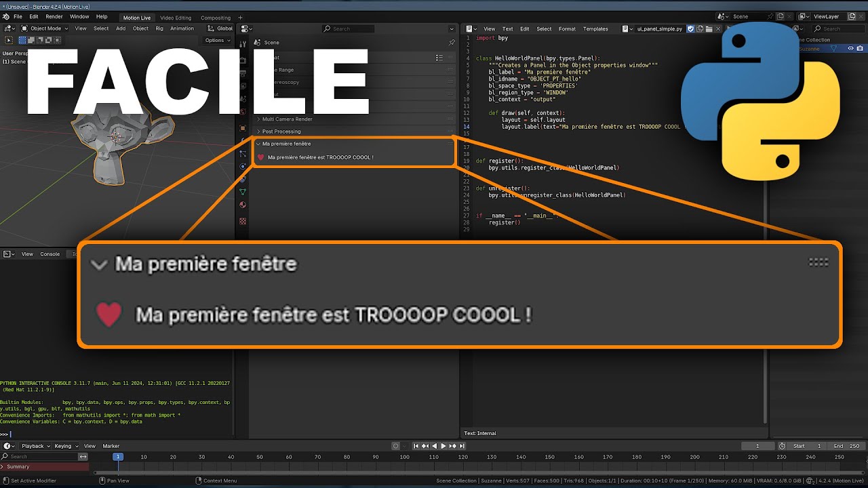Toggle auto keying record button
The height and width of the screenshot is (488, 868).
[395, 446]
